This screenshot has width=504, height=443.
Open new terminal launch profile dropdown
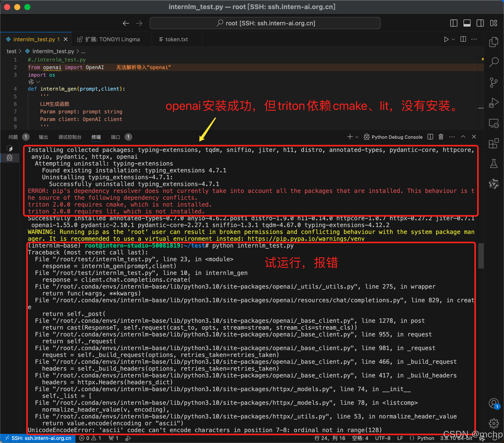[357, 137]
